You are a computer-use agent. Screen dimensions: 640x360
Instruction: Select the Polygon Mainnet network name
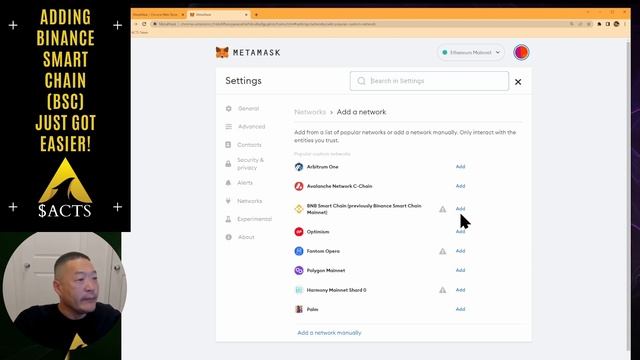[326, 270]
